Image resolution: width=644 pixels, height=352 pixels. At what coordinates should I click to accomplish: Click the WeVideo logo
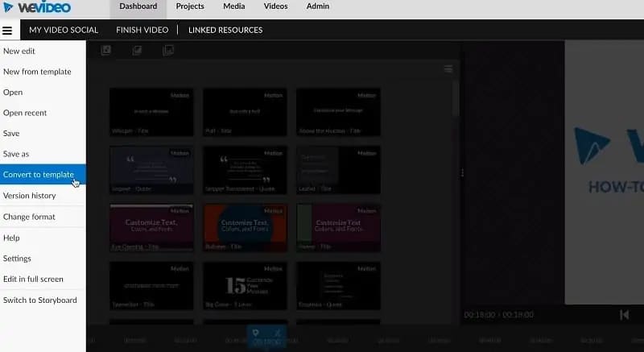point(37,7)
